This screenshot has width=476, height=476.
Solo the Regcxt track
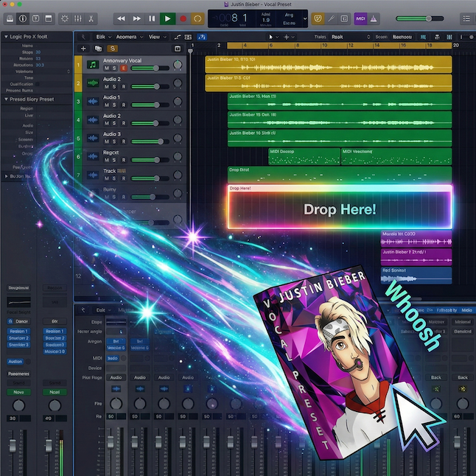coord(114,160)
